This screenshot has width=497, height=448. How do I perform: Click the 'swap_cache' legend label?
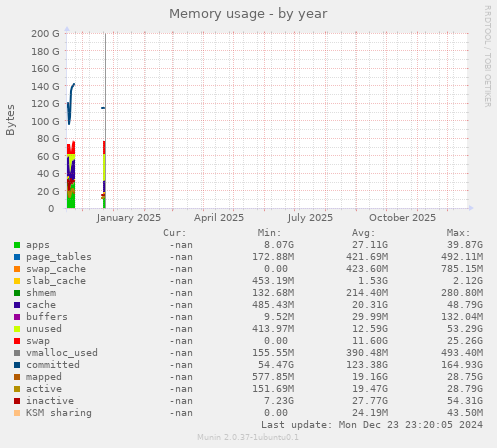click(x=56, y=269)
